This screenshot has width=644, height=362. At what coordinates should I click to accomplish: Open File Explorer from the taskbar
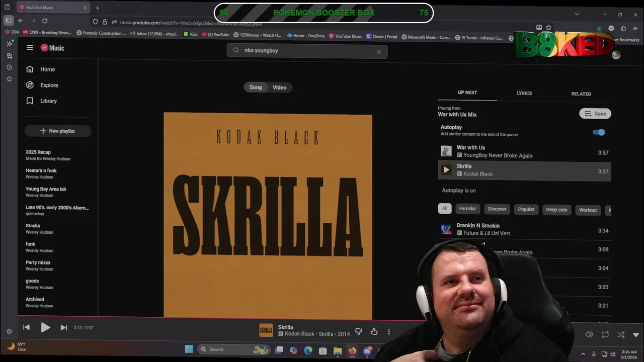tap(338, 350)
